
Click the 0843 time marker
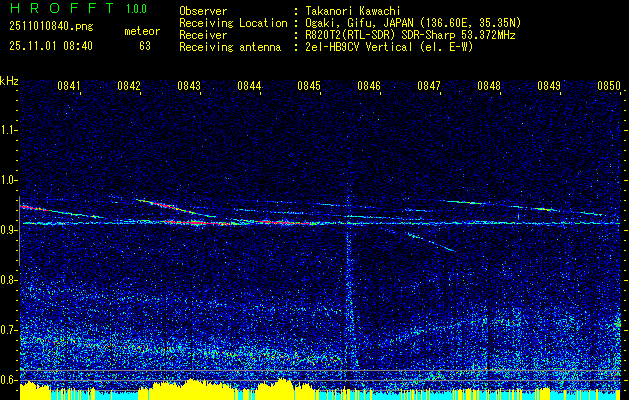[x=189, y=85]
